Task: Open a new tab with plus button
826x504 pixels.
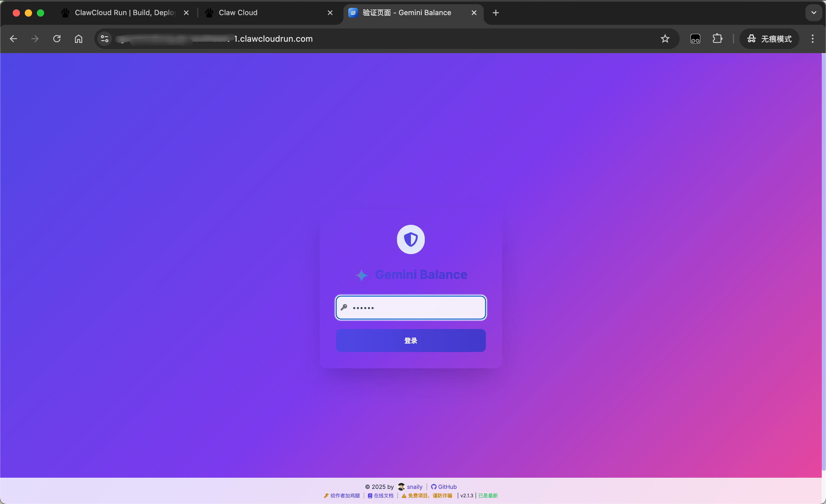Action: 496,13
